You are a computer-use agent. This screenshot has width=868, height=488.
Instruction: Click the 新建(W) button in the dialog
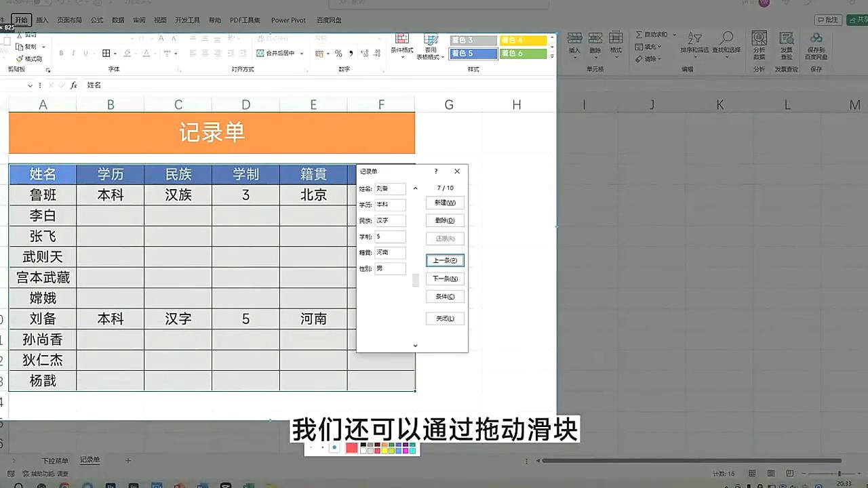click(444, 202)
